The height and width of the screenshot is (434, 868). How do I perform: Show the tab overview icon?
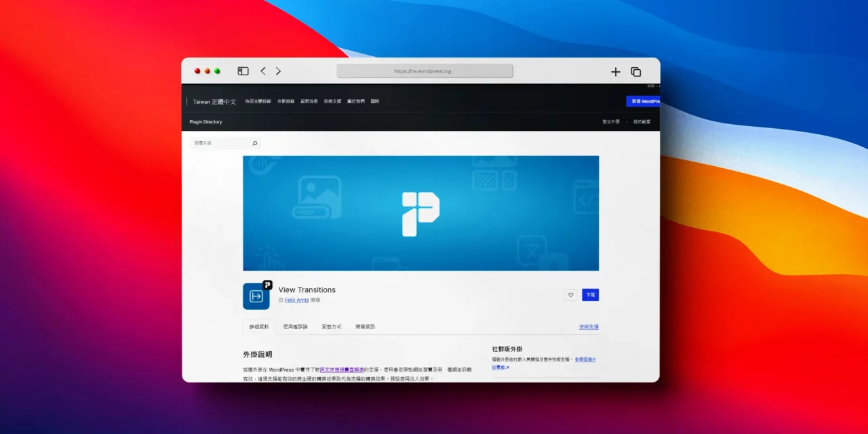coord(636,72)
